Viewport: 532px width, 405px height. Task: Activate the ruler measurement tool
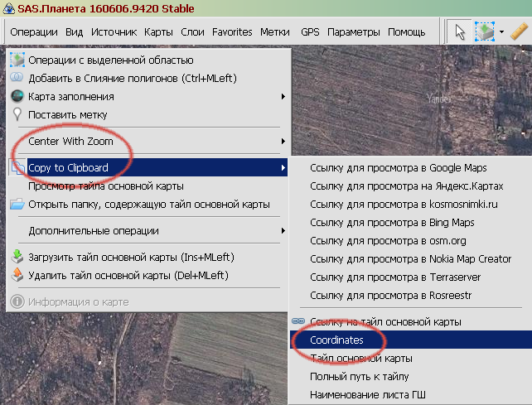(x=519, y=32)
